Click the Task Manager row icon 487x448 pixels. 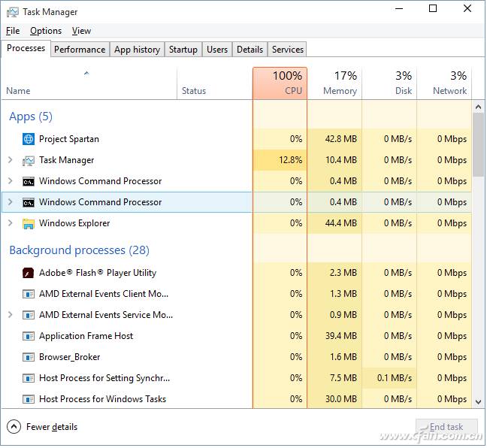pyautogui.click(x=29, y=161)
